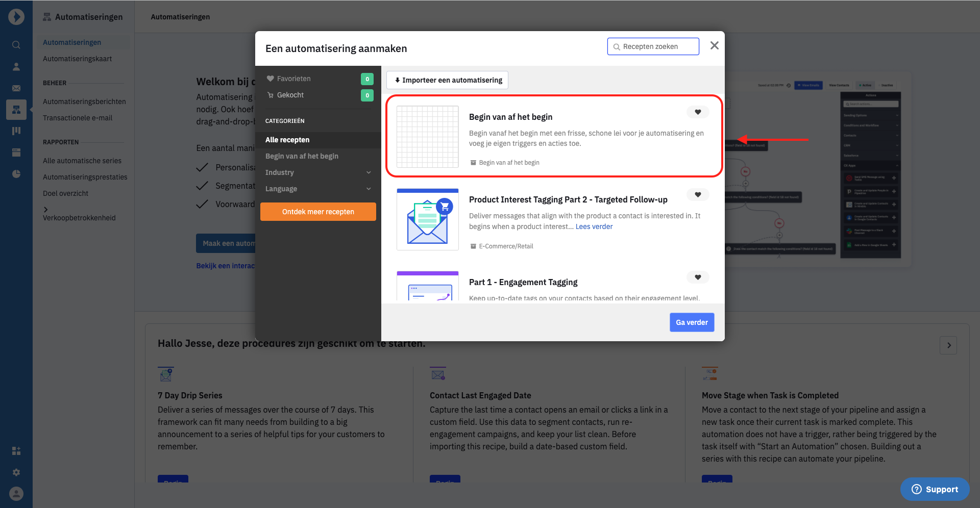Click Product Interest Tagging envelope thumbnail
The height and width of the screenshot is (508, 980).
click(x=428, y=219)
